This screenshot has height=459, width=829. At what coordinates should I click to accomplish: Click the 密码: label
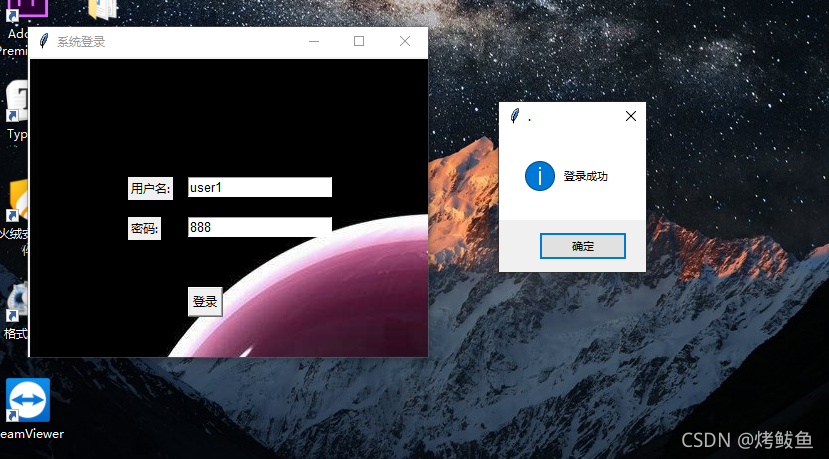click(x=144, y=228)
